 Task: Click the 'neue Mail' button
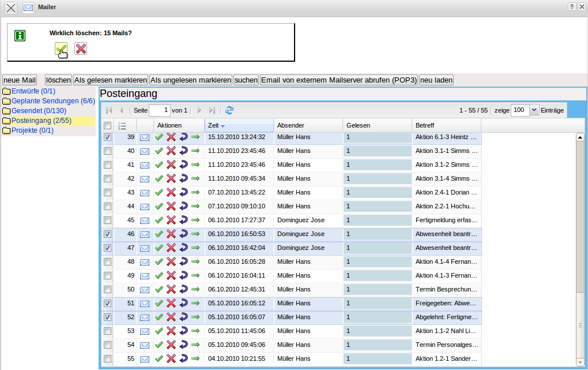point(20,80)
